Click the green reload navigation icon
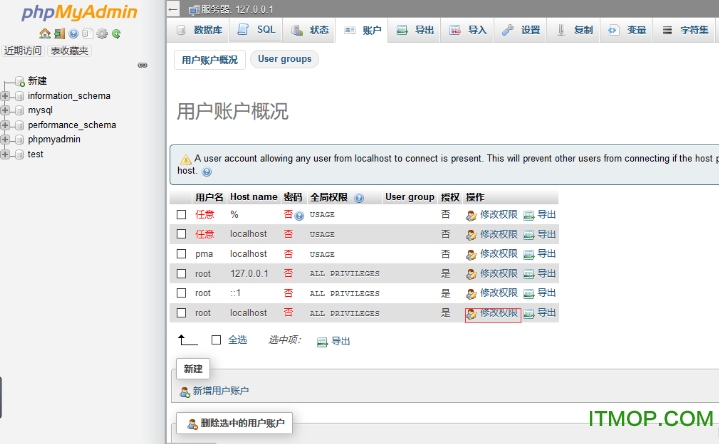This screenshot has width=719, height=444. point(116,34)
